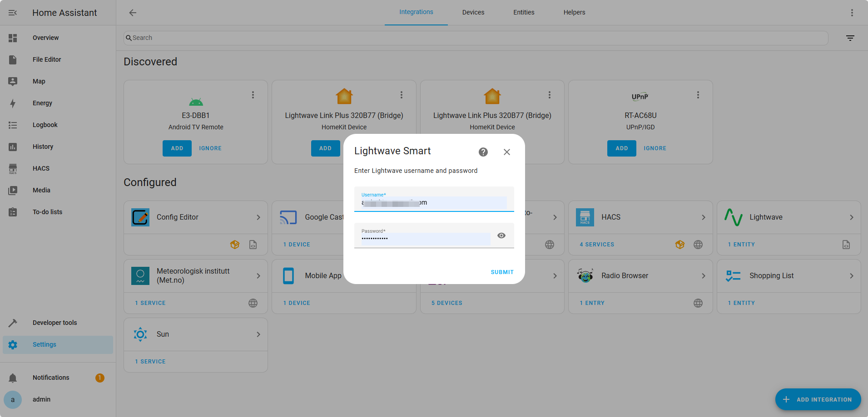Open HACS in the sidebar
Viewport: 868px width, 417px height.
pos(41,168)
